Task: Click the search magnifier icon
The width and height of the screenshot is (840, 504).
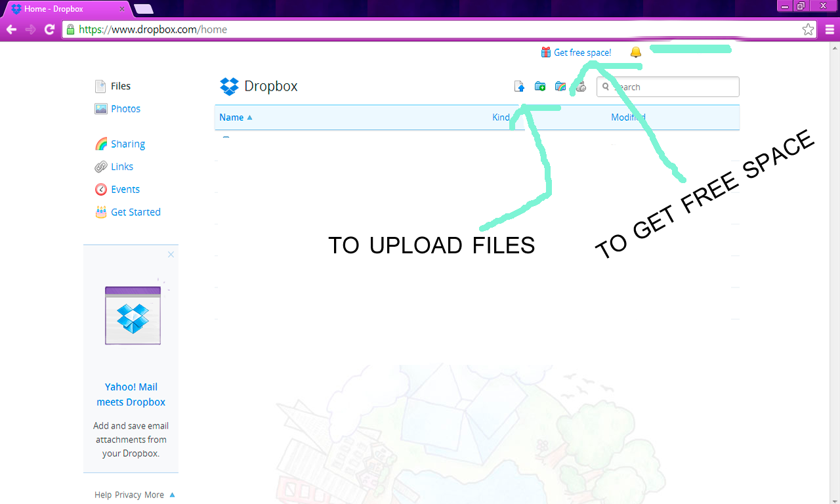Action: coord(606,87)
